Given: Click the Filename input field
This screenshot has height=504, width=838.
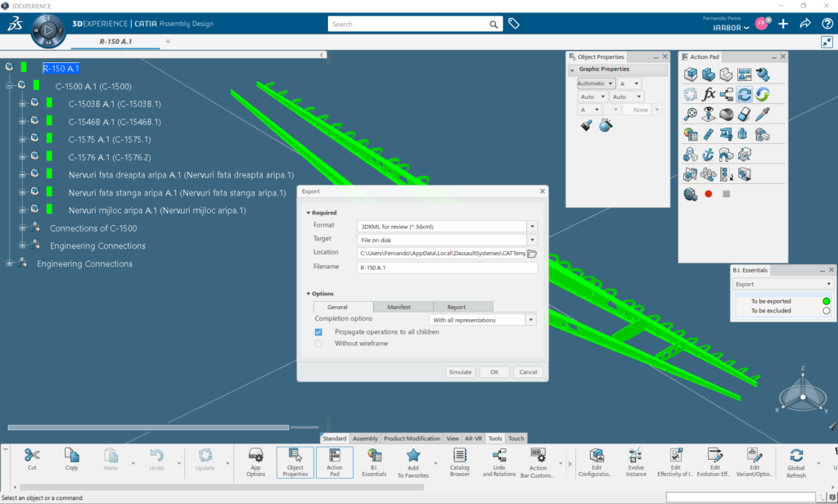Looking at the screenshot, I should (447, 268).
